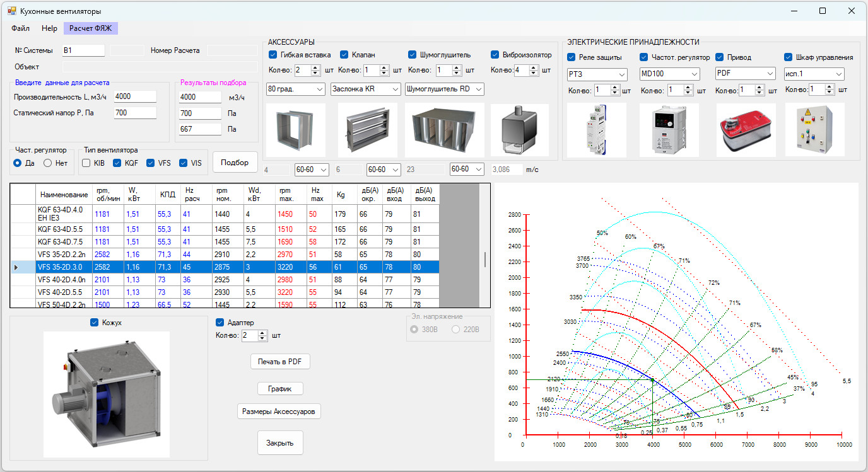
Task: Expand the MD100 frequency regulator dropdown
Action: point(669,74)
